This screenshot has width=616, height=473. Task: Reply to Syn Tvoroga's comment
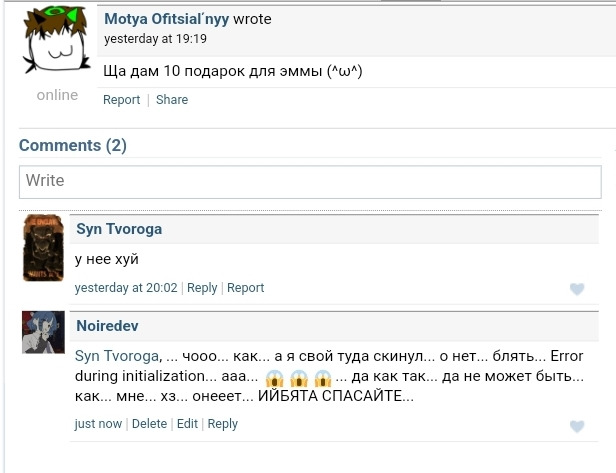click(202, 288)
